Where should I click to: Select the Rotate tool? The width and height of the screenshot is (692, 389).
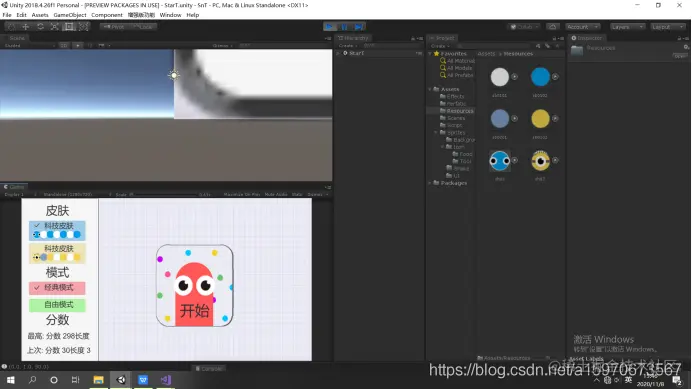40,27
